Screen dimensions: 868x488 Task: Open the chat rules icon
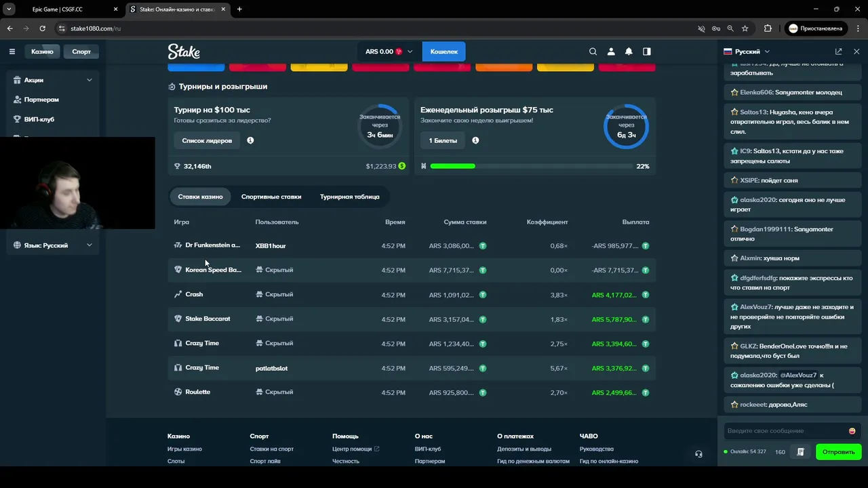tap(801, 452)
